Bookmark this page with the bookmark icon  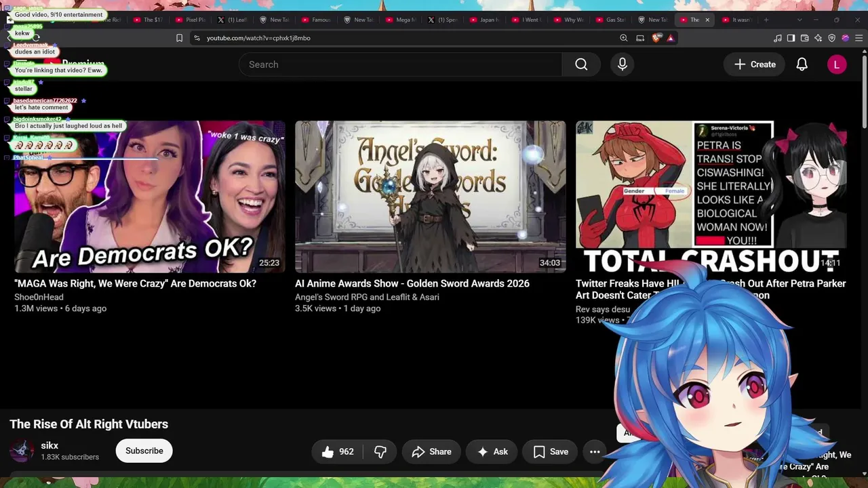pyautogui.click(x=179, y=38)
